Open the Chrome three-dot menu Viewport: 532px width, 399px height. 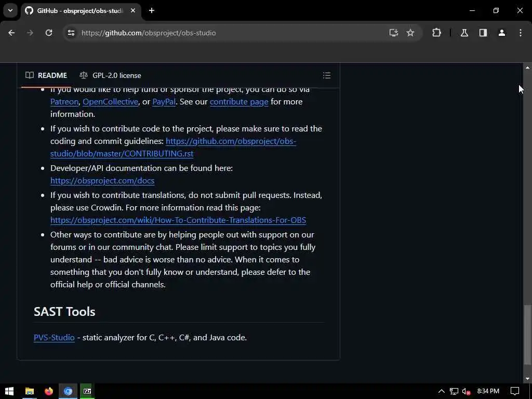[x=521, y=33]
